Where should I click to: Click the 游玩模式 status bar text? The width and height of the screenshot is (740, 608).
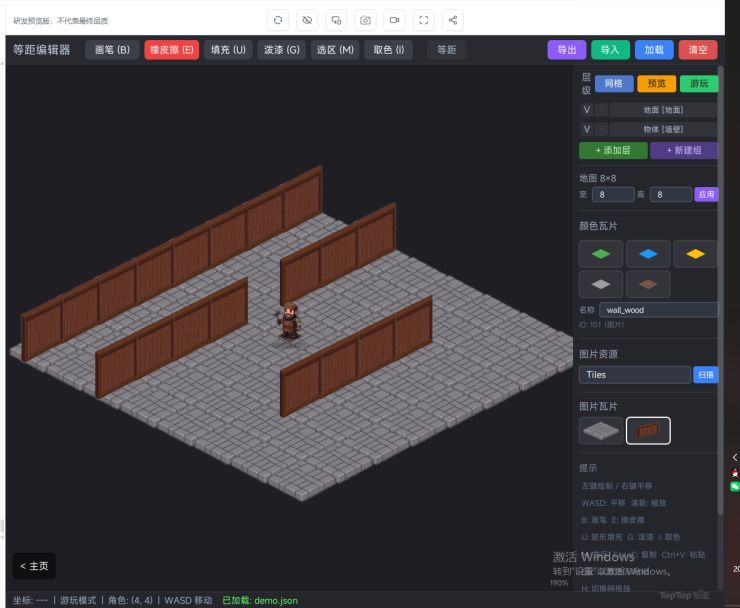pos(78,600)
